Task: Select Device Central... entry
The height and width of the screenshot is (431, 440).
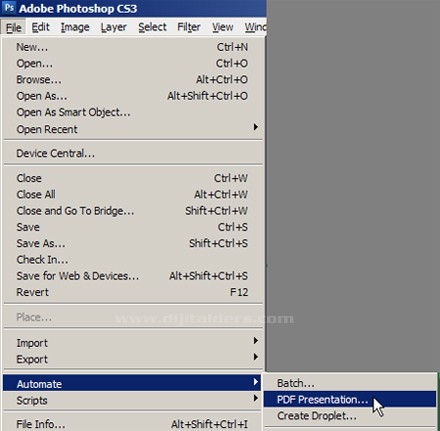Action: [x=133, y=153]
